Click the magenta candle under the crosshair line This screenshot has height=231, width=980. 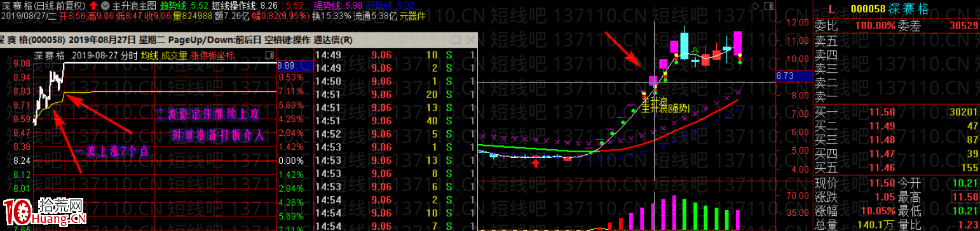[653, 81]
